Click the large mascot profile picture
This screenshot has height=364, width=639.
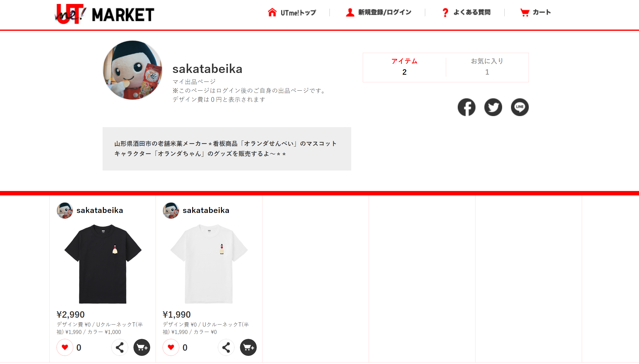pyautogui.click(x=132, y=70)
